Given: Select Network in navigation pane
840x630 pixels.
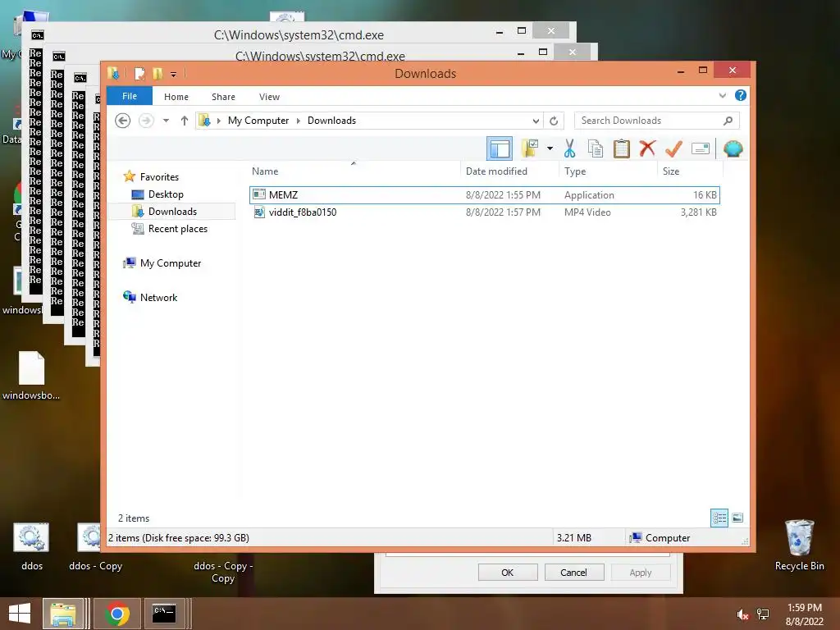Looking at the screenshot, I should 158,297.
